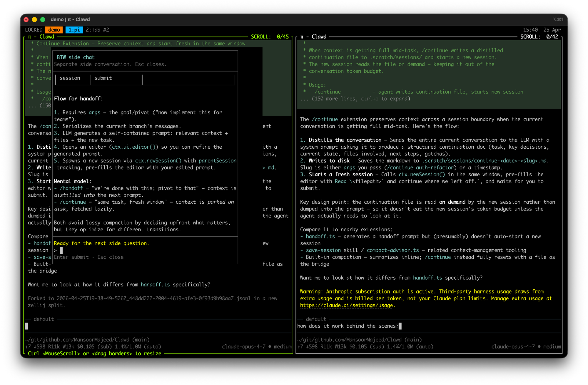Switch to the 1:pi tab

[x=74, y=30]
